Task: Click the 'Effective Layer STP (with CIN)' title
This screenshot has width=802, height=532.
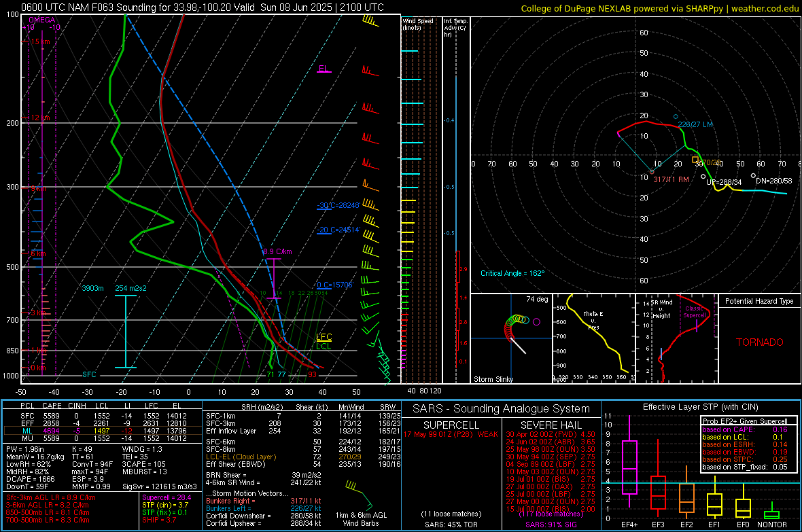Action: (x=700, y=407)
